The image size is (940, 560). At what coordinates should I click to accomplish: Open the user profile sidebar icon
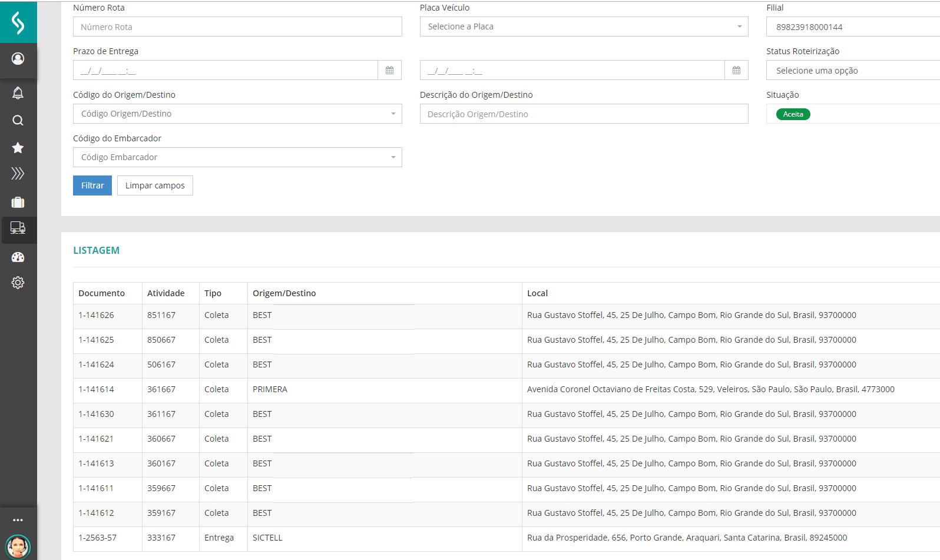click(x=18, y=59)
